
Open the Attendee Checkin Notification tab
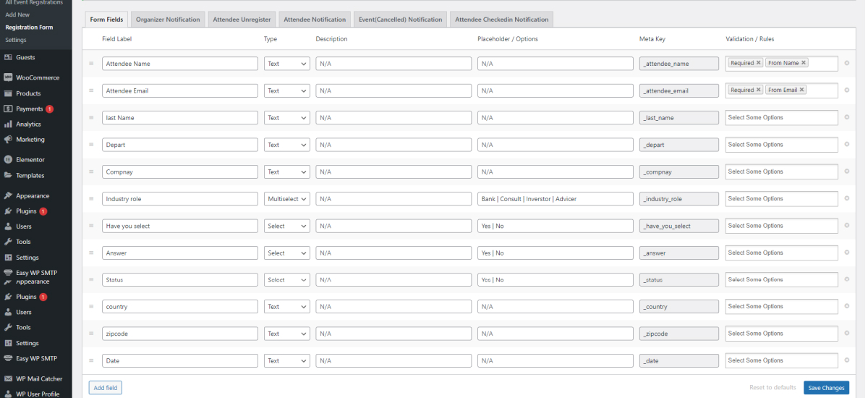pyautogui.click(x=502, y=20)
